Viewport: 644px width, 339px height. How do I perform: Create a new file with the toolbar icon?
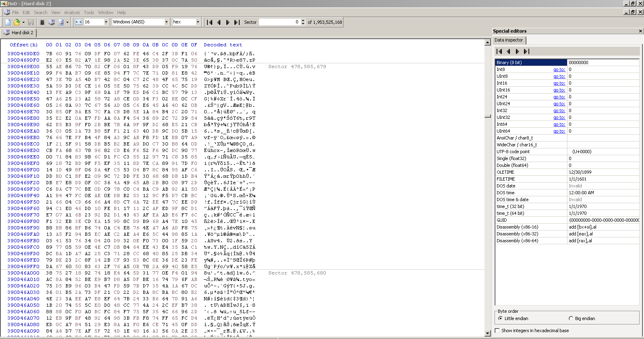click(x=8, y=22)
